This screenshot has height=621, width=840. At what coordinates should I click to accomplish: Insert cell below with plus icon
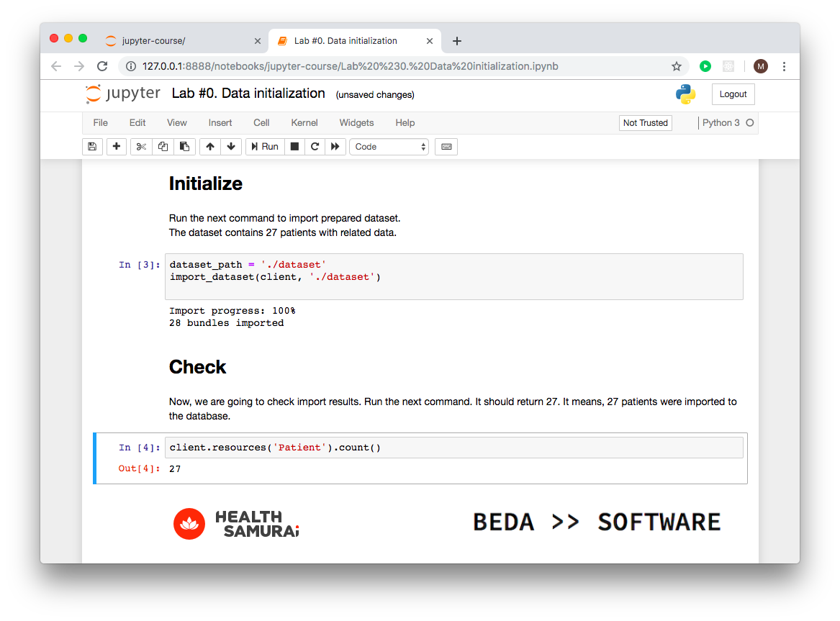(117, 147)
